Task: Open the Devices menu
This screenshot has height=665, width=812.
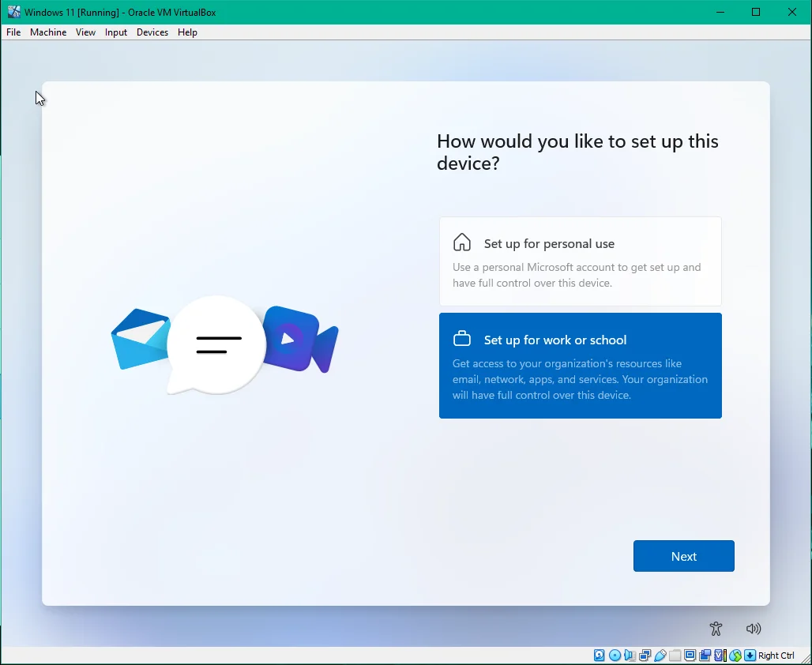Action: coord(152,32)
